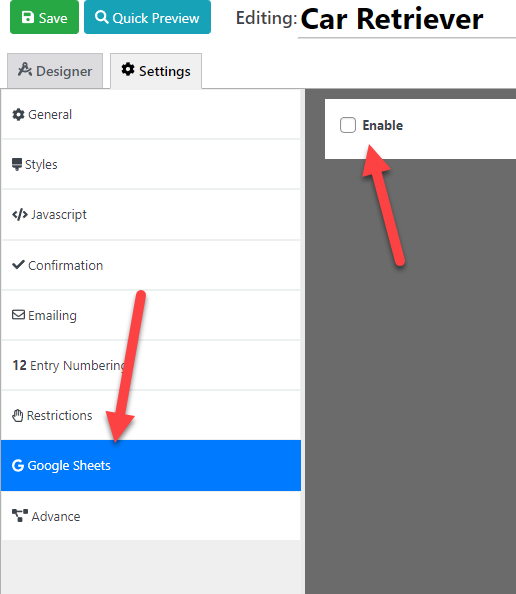Screen dimensions: 516x594
Task: Open the Entry Numbering settings section
Action: pos(151,365)
